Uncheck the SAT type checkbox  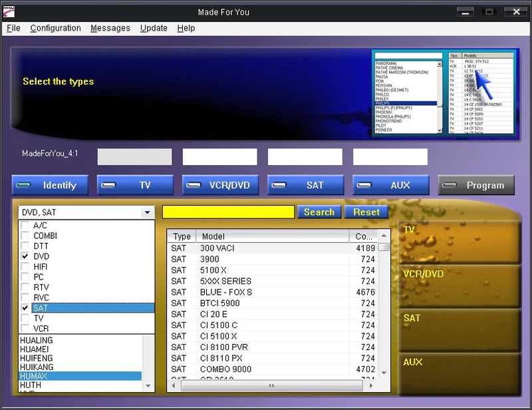point(25,308)
